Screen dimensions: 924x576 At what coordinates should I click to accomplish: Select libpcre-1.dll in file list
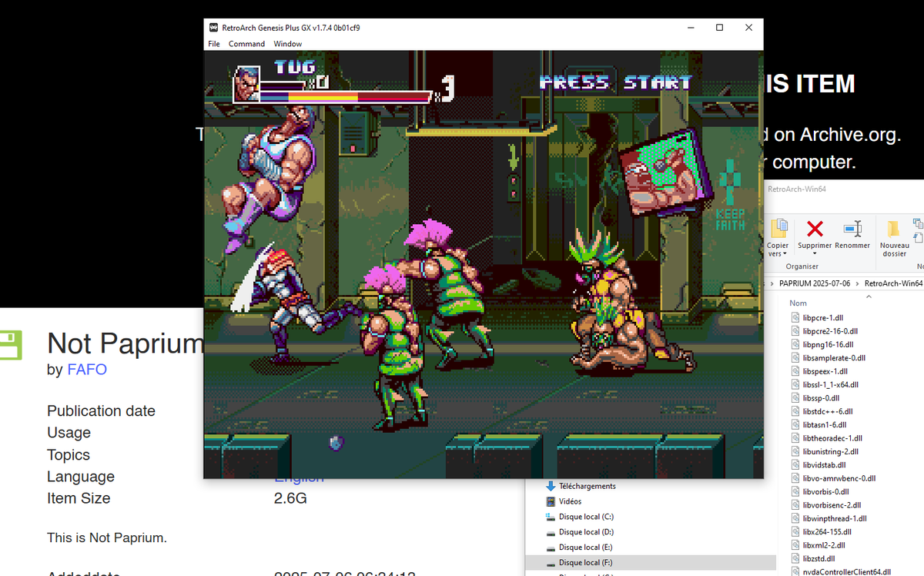(x=823, y=318)
